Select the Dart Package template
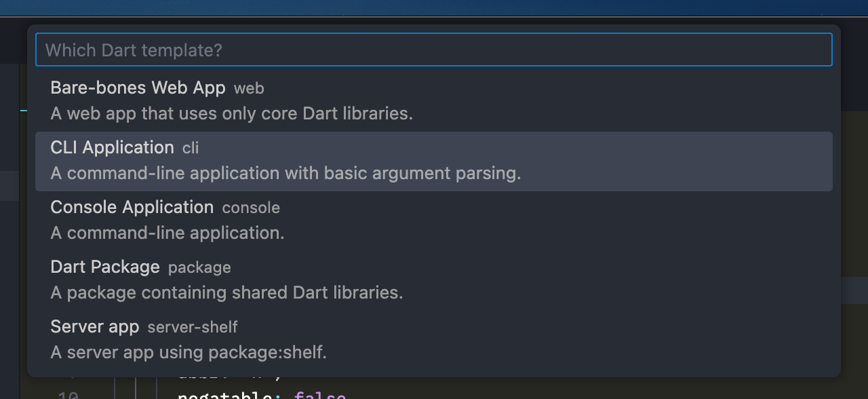 [105, 267]
